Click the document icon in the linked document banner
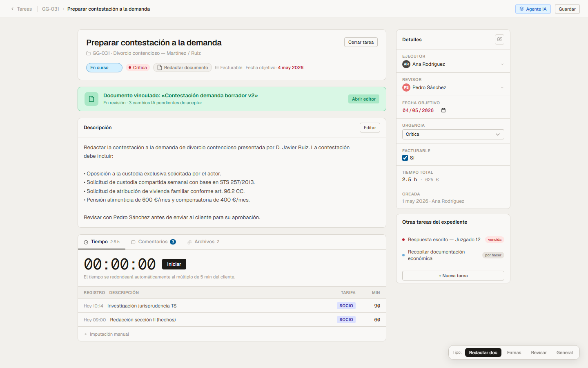 (x=91, y=99)
